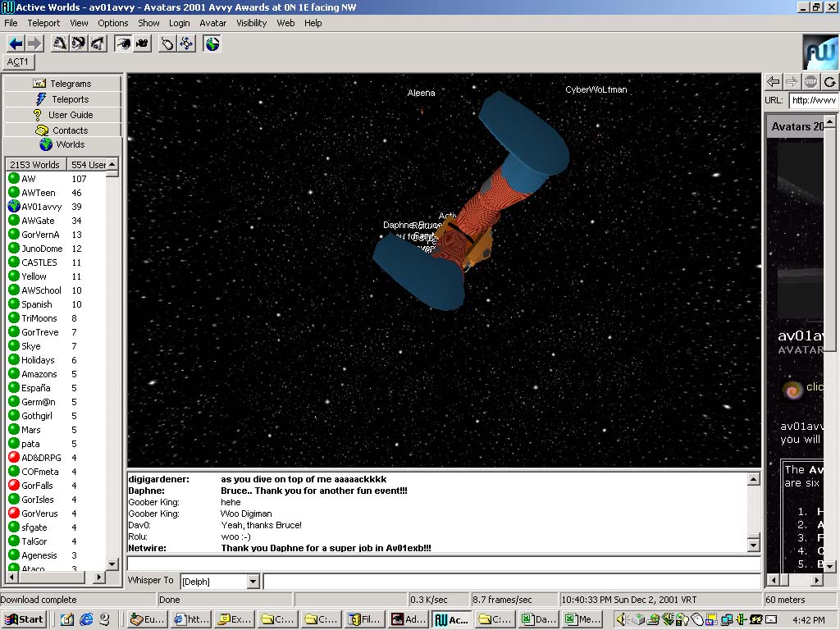840x630 pixels.
Task: Switch to third person camera view
Action: (142, 43)
